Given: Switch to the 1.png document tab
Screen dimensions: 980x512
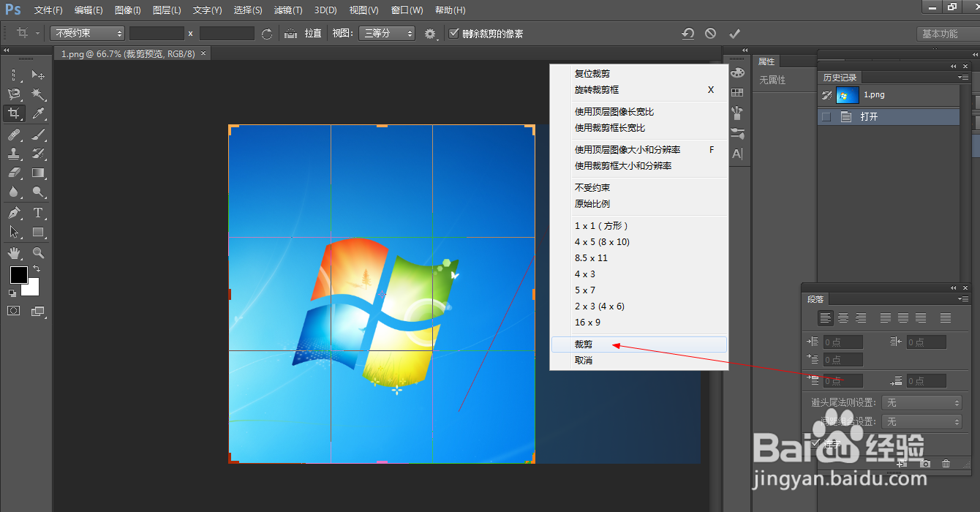Looking at the screenshot, I should [132, 53].
